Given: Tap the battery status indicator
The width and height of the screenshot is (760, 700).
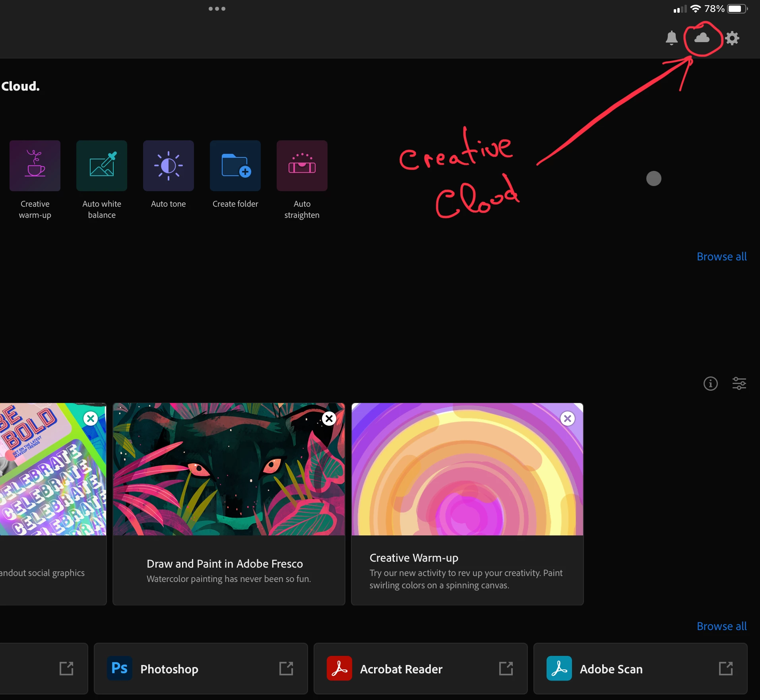Looking at the screenshot, I should (737, 9).
